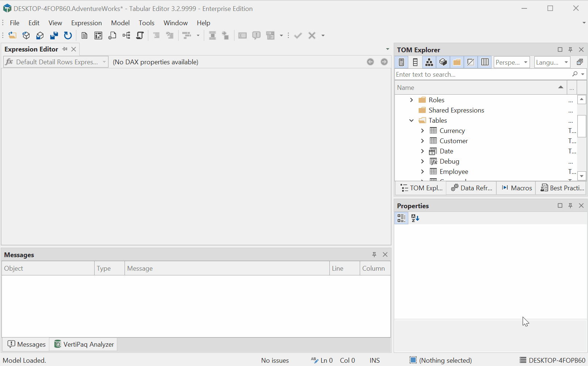The image size is (588, 366).
Task: Expand the Currency table node
Action: 423,131
